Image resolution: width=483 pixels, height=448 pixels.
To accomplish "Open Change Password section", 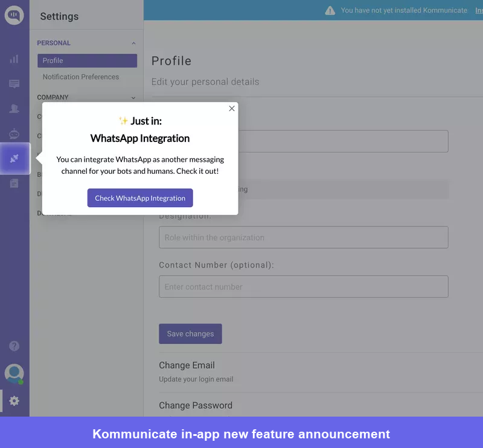I will pos(196,405).
